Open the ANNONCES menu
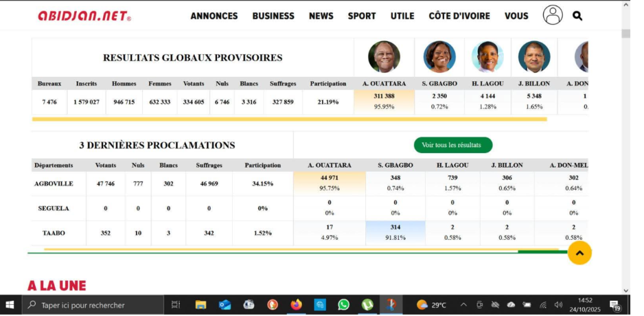Image resolution: width=644 pixels, height=316 pixels. tap(214, 16)
